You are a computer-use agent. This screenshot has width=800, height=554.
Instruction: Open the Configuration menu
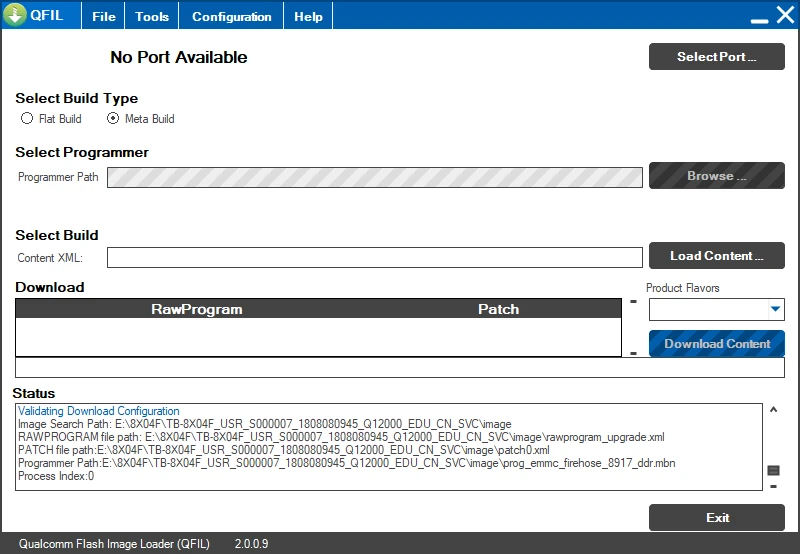[231, 17]
